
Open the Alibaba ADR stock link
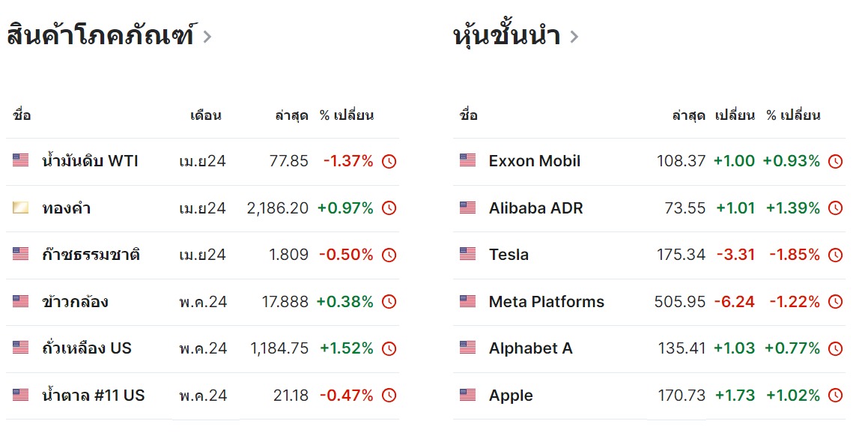tap(536, 208)
